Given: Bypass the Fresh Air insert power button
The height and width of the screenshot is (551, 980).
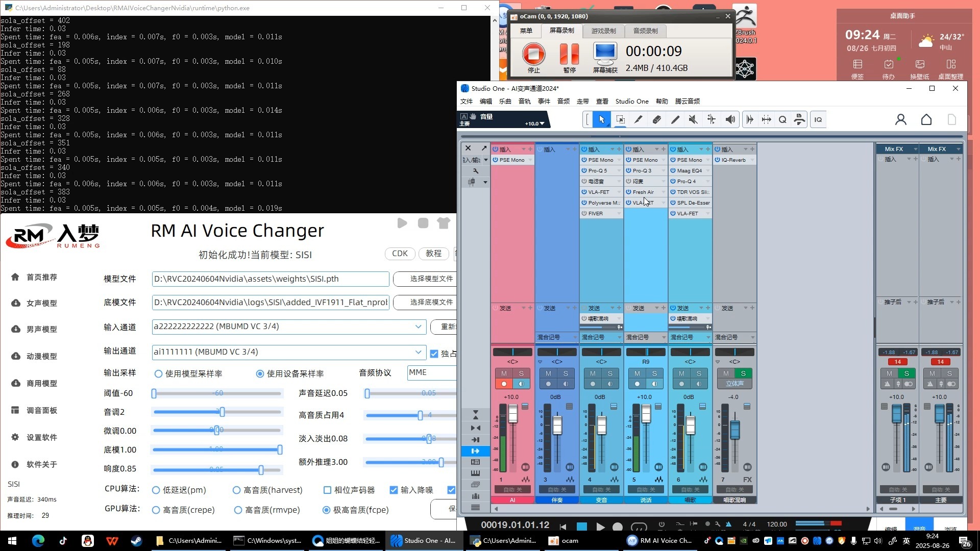Looking at the screenshot, I should click(628, 192).
